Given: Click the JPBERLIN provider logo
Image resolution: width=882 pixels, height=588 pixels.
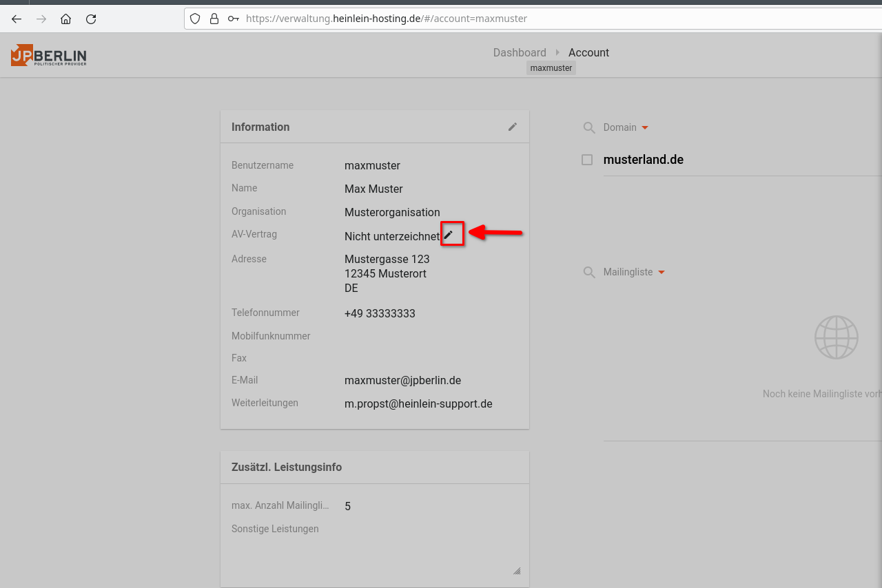Looking at the screenshot, I should 48,55.
